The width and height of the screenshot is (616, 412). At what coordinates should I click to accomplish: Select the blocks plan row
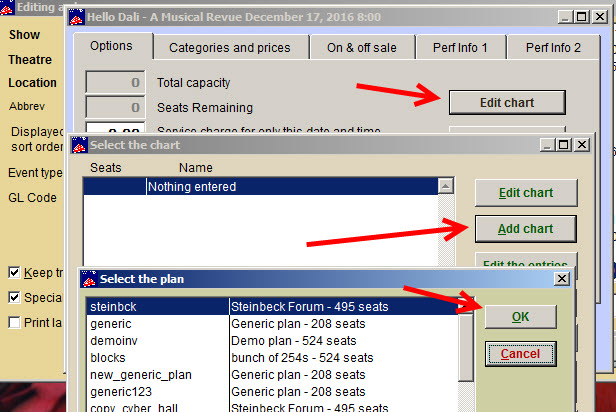(272, 358)
